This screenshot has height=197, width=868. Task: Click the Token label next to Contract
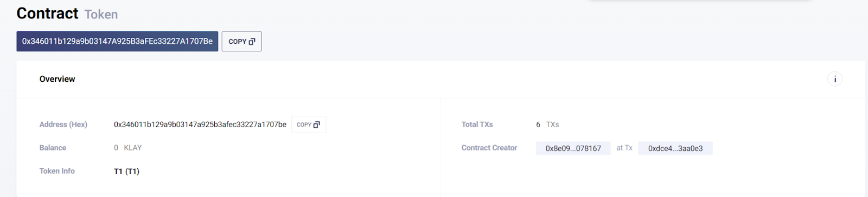pos(101,15)
